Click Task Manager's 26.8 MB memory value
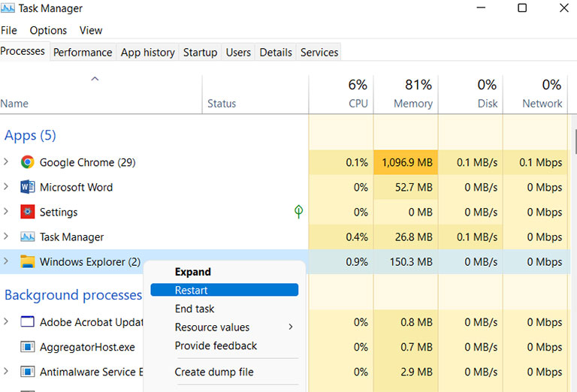The height and width of the screenshot is (392, 577). coord(414,237)
